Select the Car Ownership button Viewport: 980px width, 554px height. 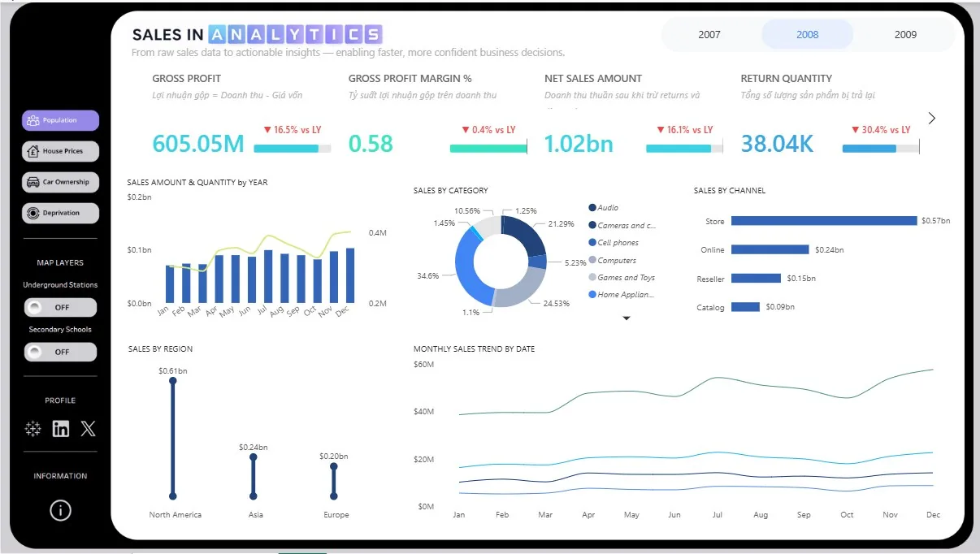(60, 182)
